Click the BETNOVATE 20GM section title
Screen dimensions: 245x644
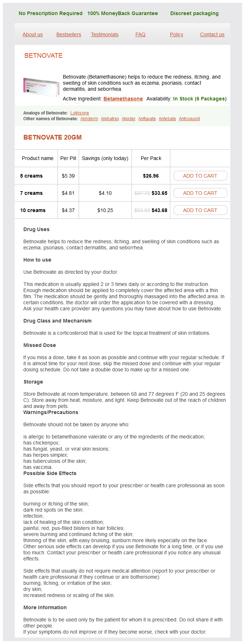point(52,137)
